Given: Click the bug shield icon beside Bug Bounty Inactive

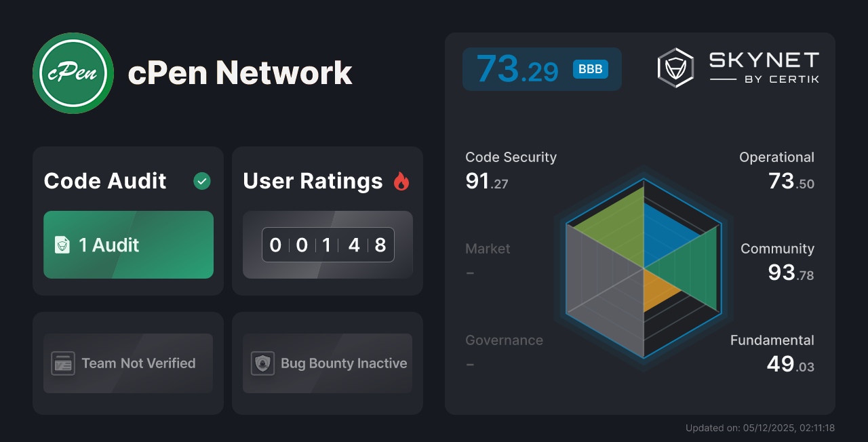Looking at the screenshot, I should 262,363.
